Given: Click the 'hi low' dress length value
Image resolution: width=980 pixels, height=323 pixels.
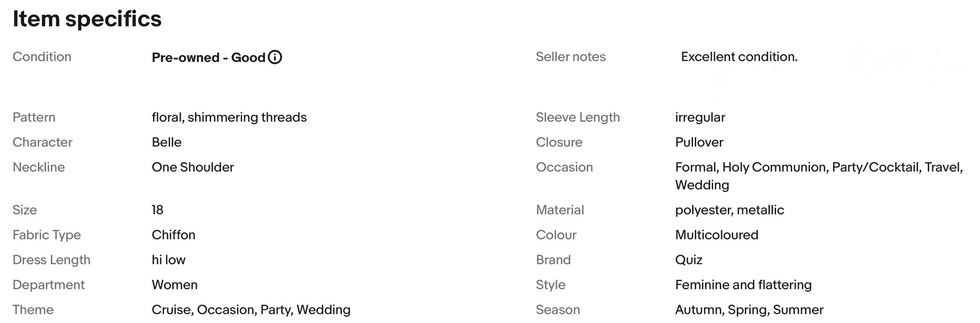Looking at the screenshot, I should coord(169,260).
